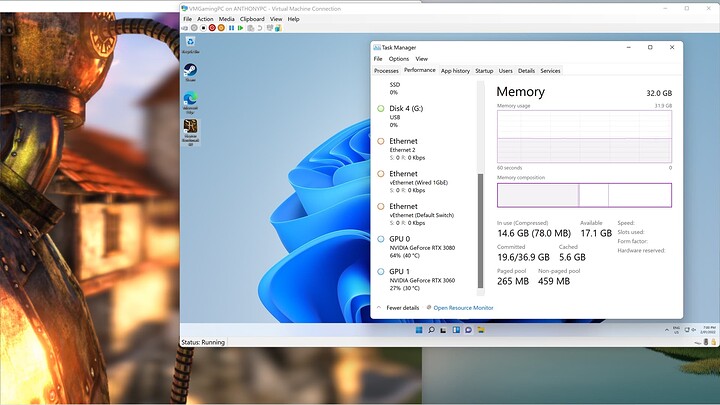Open the clock and date in VM taskbar
This screenshot has height=405, width=720.
(708, 330)
